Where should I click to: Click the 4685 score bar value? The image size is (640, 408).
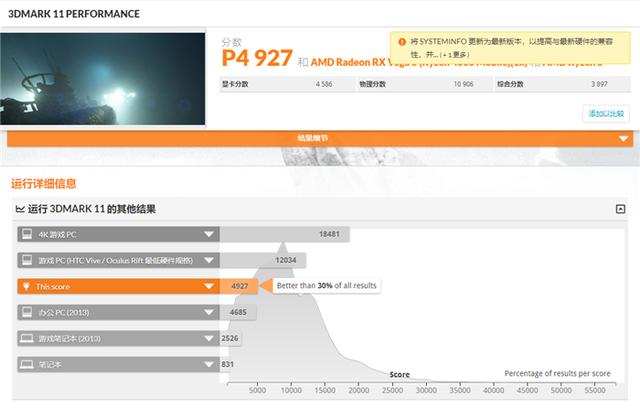click(238, 312)
